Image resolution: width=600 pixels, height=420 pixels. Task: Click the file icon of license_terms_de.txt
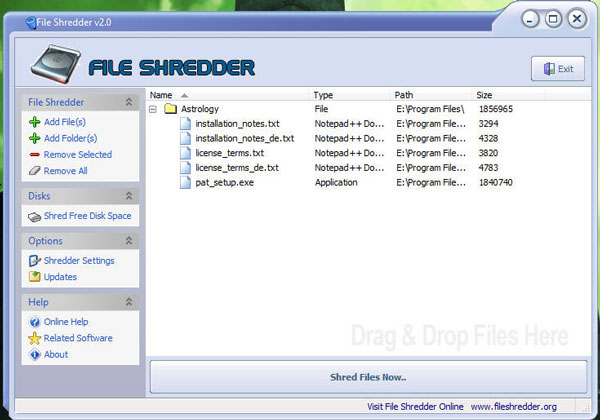(x=186, y=168)
